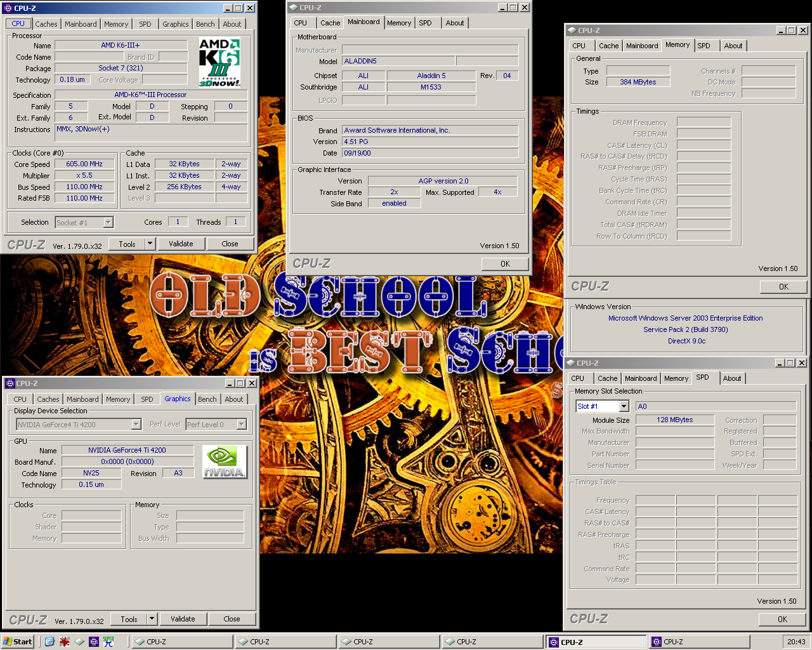Screen dimensions: 812x650
Task: Open the NVIDIA GeForce4 Ti 4200 device dropdown
Action: pos(136,425)
